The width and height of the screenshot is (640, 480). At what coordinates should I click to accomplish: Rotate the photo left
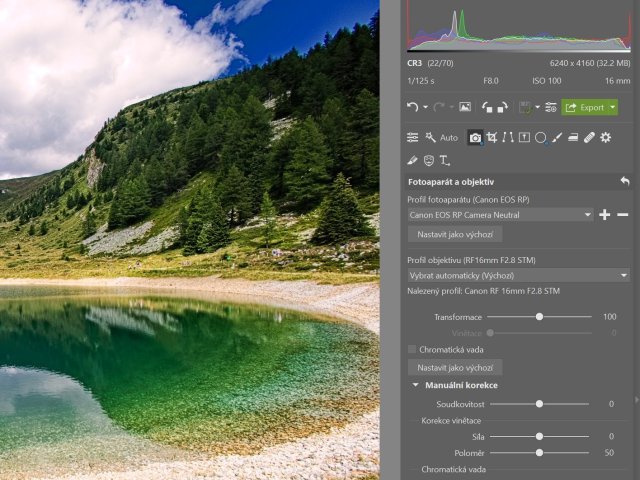(x=487, y=107)
